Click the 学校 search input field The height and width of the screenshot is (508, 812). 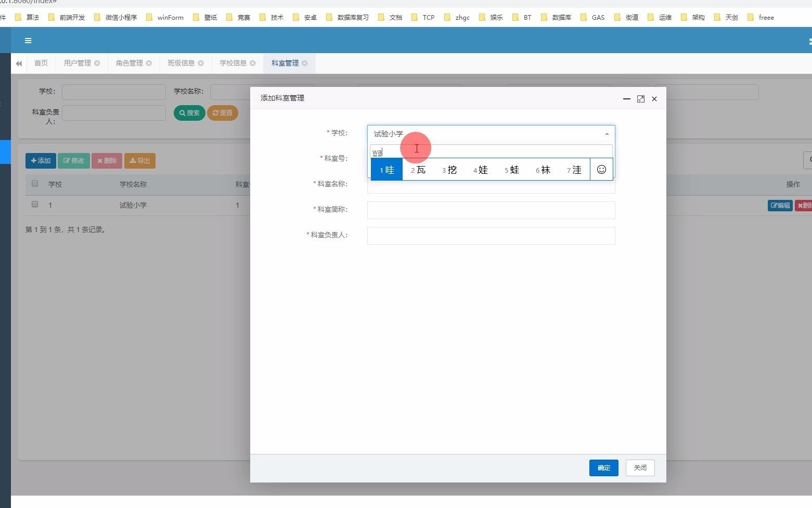pos(114,92)
